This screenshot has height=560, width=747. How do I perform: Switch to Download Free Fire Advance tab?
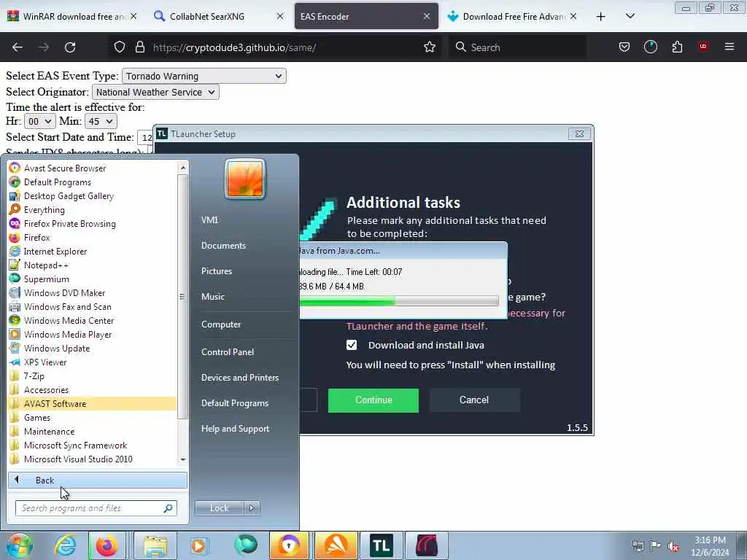click(512, 16)
